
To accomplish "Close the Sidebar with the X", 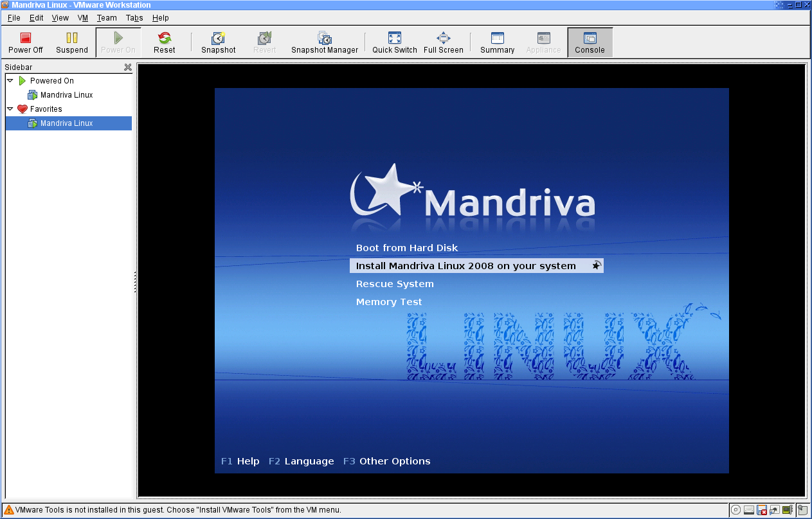I will [127, 67].
